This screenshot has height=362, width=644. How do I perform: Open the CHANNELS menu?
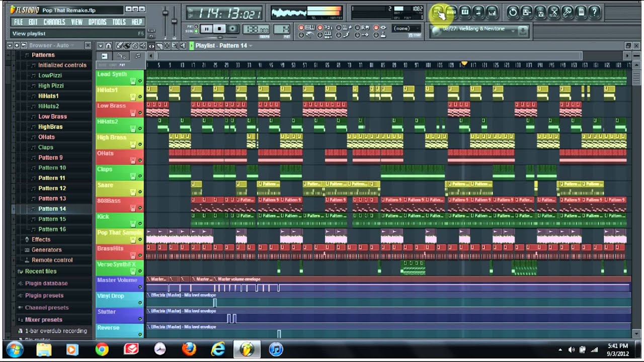(54, 22)
